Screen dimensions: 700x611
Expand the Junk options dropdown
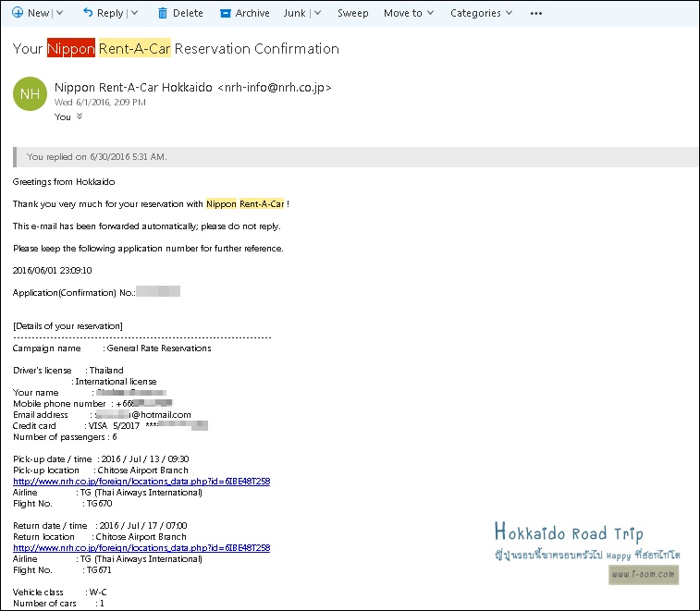(317, 13)
